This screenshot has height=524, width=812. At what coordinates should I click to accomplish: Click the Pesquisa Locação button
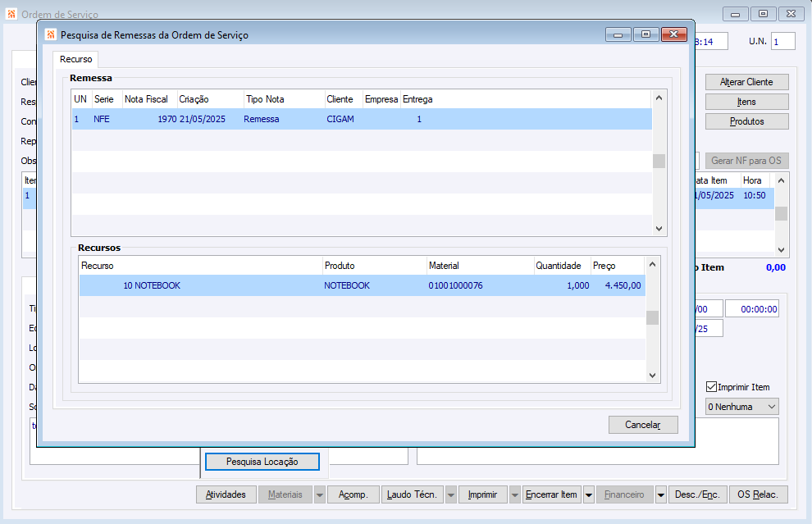[x=262, y=462]
